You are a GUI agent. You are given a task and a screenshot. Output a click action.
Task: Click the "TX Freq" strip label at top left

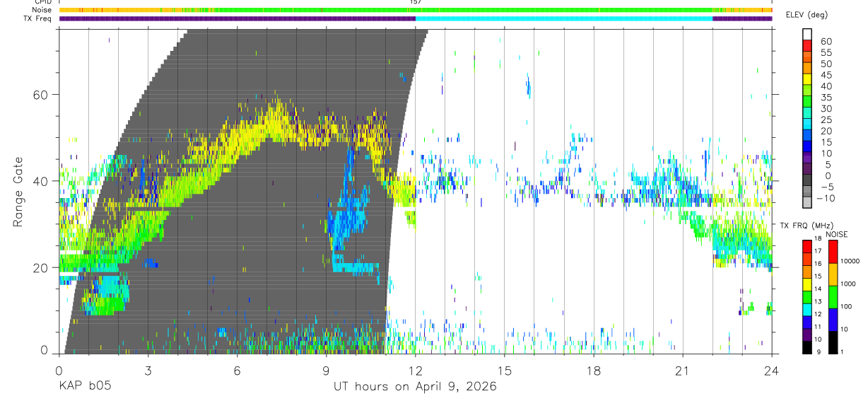pyautogui.click(x=38, y=18)
